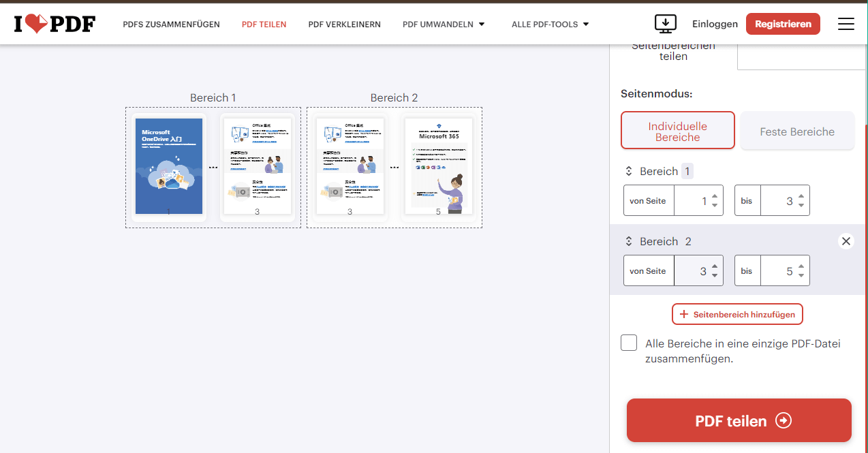Increase Bereich 2 bis value

pyautogui.click(x=801, y=266)
